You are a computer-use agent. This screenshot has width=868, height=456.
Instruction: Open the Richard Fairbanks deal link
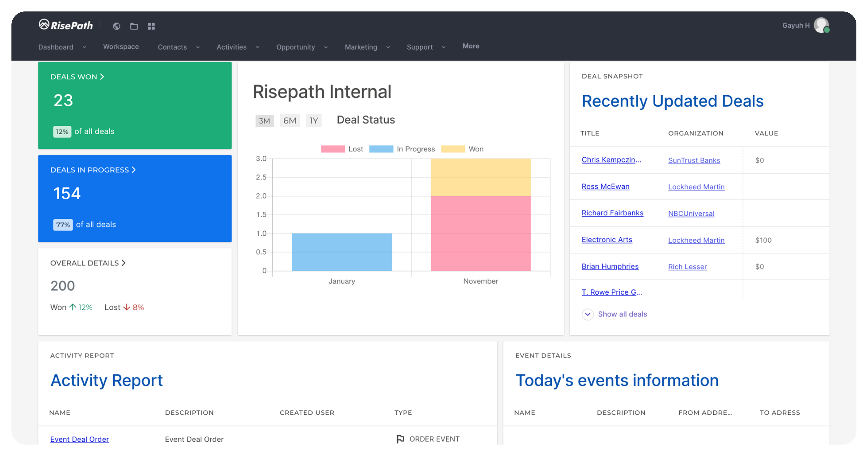[612, 213]
